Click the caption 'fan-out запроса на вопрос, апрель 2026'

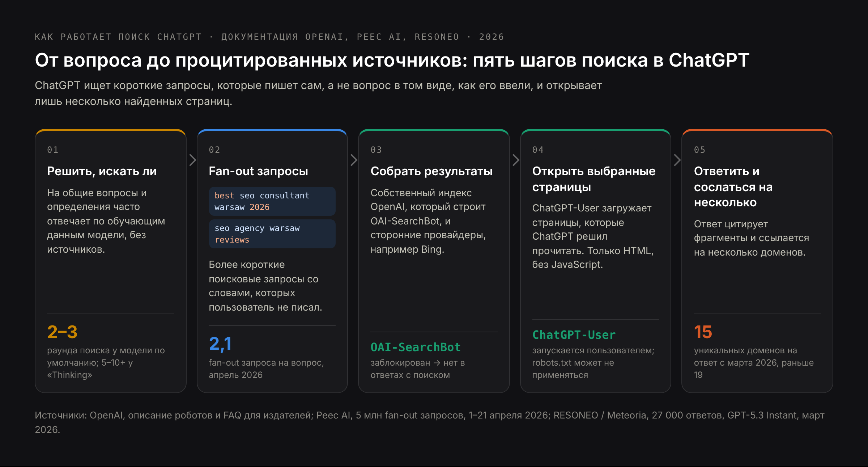point(266,369)
